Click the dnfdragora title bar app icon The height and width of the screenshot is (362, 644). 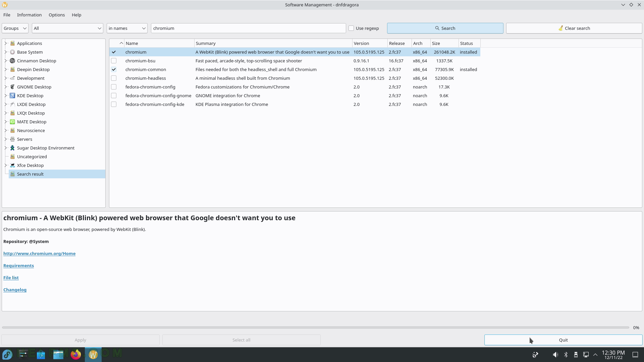click(x=5, y=5)
